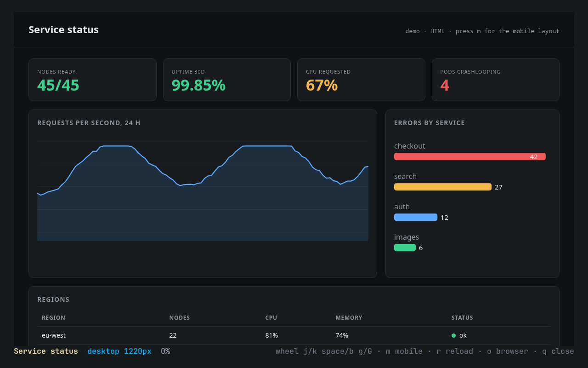Select the red crashlooping pods count 4

[445, 85]
